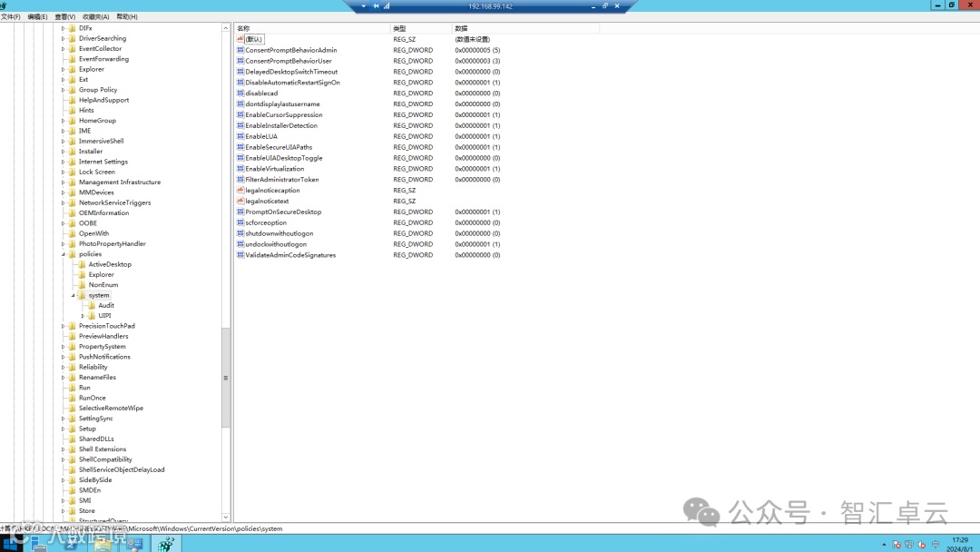Collapse the policies tree node
This screenshot has width=980, height=552.
(64, 254)
